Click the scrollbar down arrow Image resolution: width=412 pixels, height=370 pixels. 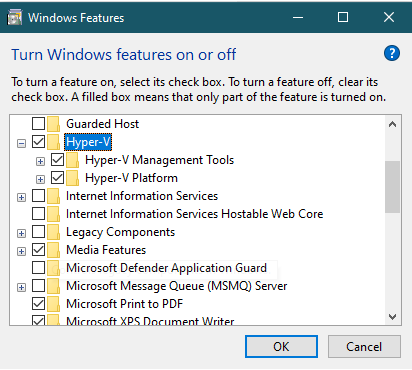(x=393, y=317)
